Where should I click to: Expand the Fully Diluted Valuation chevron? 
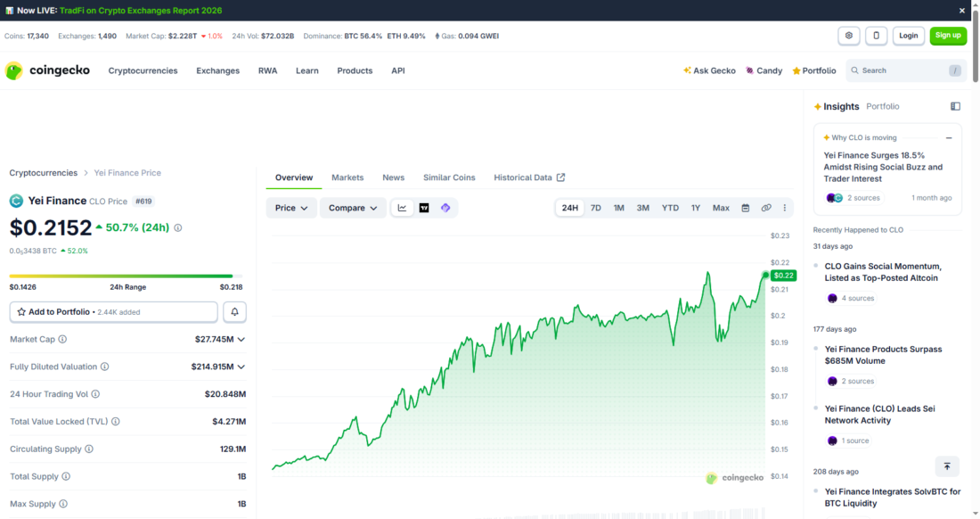coord(241,367)
